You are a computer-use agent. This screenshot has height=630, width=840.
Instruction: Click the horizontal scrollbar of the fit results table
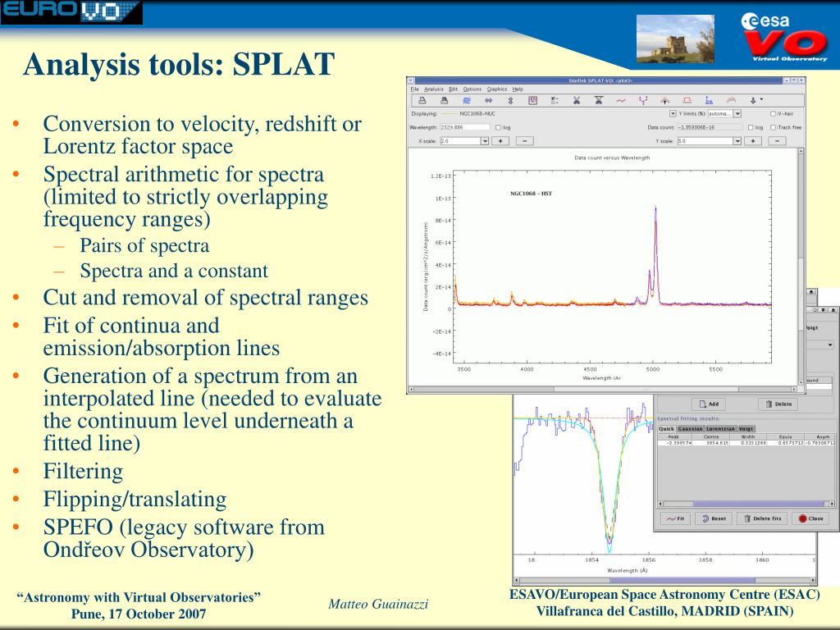point(746,504)
